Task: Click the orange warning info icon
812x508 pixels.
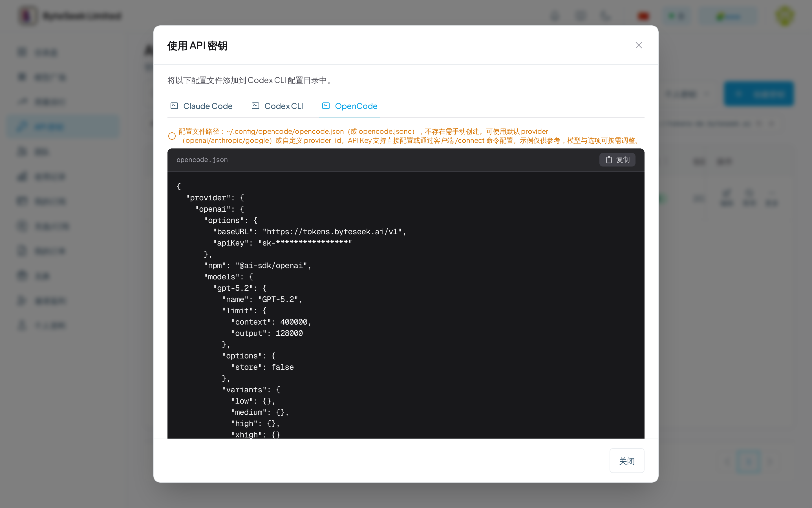Action: tap(172, 136)
